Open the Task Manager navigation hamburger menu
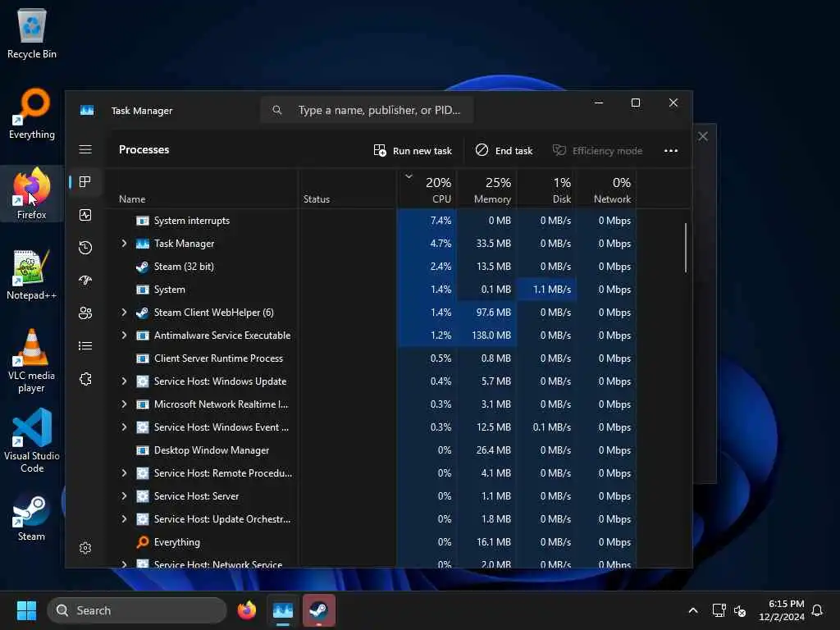 [x=85, y=149]
